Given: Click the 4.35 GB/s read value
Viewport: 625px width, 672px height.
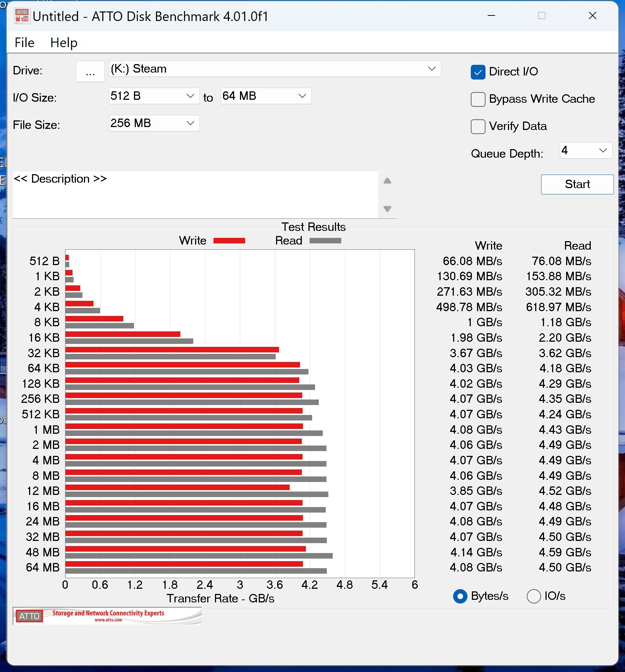Looking at the screenshot, I should point(565,399).
